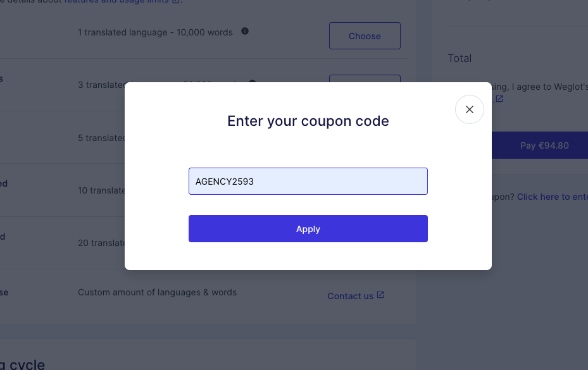Click '1 translated language - 10,000 words' text
Image resolution: width=588 pixels, height=370 pixels.
(x=155, y=32)
